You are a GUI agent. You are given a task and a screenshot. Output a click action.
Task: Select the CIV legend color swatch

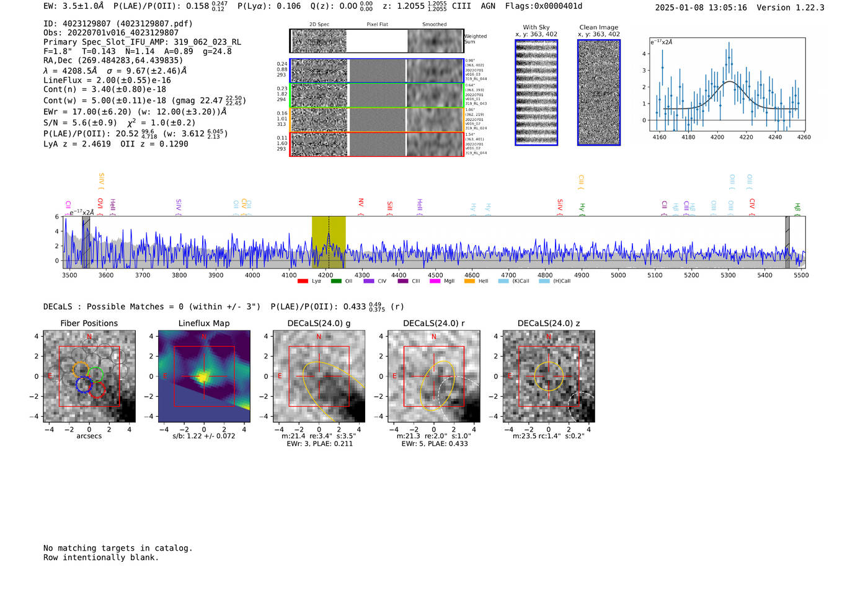pyautogui.click(x=369, y=281)
